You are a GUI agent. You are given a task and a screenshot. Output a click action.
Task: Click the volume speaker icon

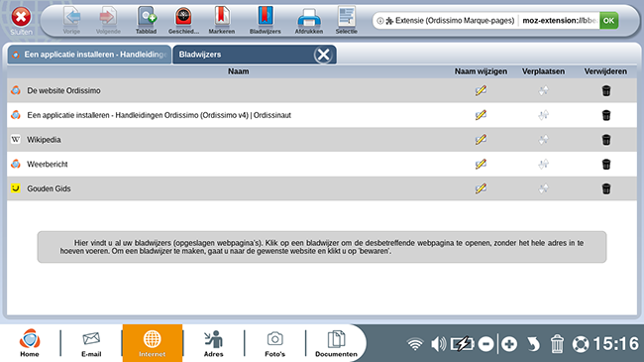[439, 344]
